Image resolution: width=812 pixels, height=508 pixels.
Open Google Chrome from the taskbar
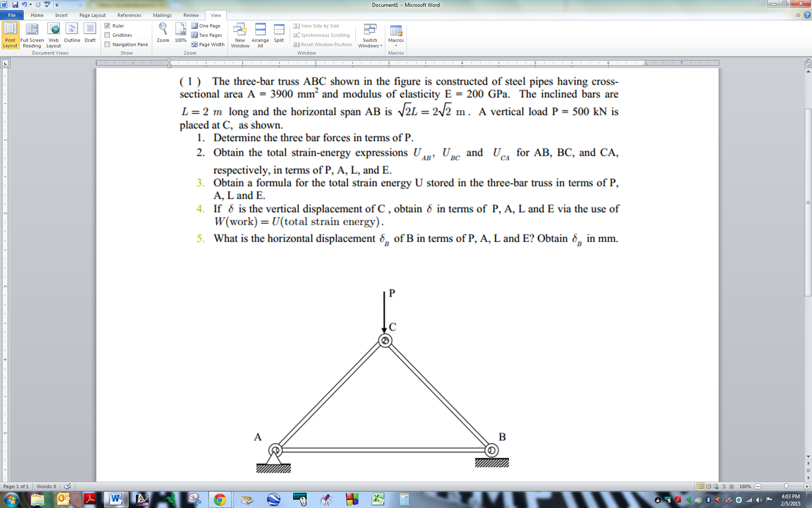220,500
